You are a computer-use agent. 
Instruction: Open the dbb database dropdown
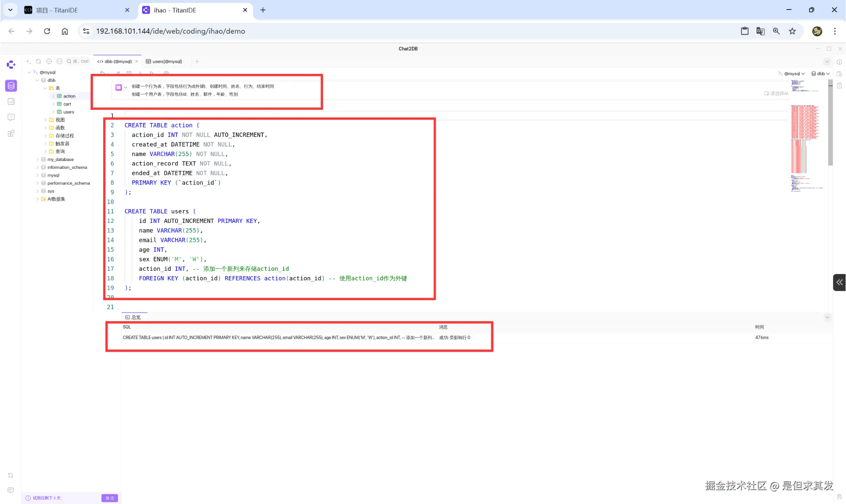(x=820, y=74)
